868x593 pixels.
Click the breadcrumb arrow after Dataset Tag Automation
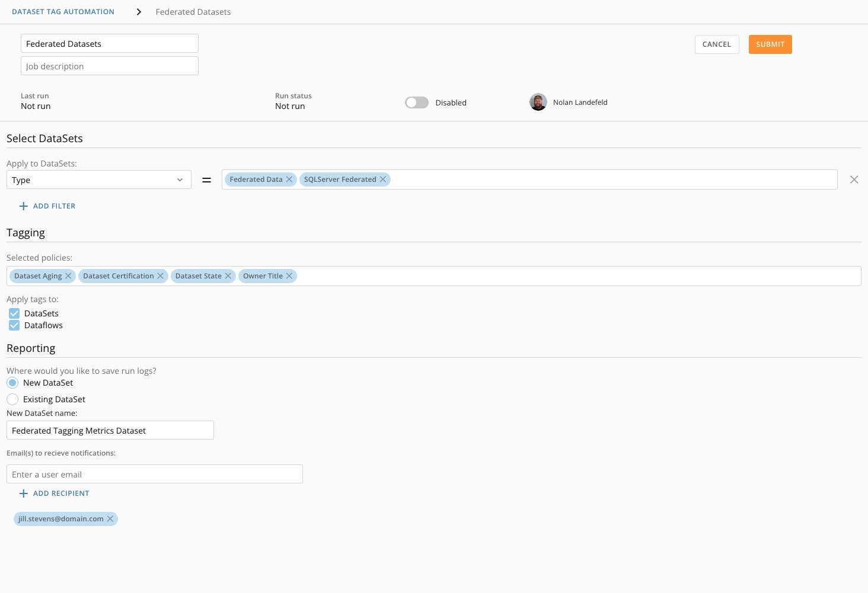pyautogui.click(x=138, y=11)
